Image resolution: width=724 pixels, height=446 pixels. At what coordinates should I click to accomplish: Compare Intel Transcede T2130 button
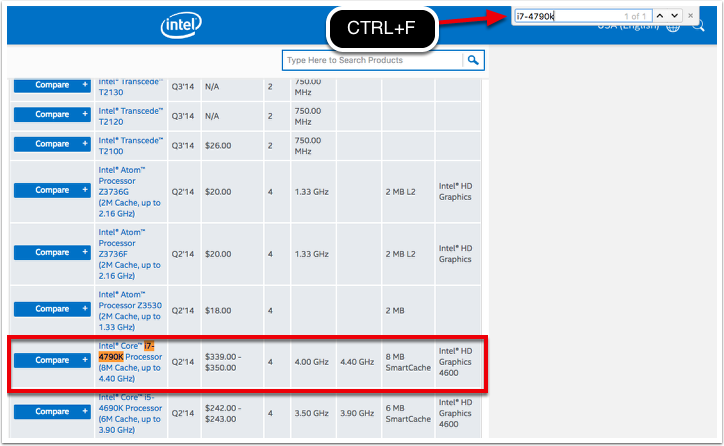pos(52,85)
